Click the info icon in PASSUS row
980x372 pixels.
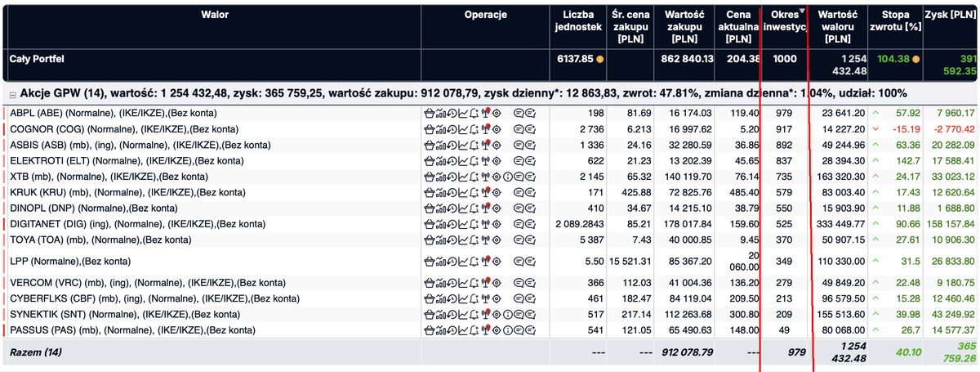coord(507,330)
